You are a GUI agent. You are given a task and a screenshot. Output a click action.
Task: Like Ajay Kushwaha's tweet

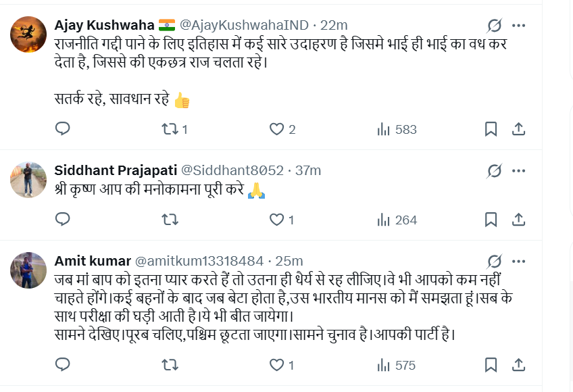[x=276, y=128]
